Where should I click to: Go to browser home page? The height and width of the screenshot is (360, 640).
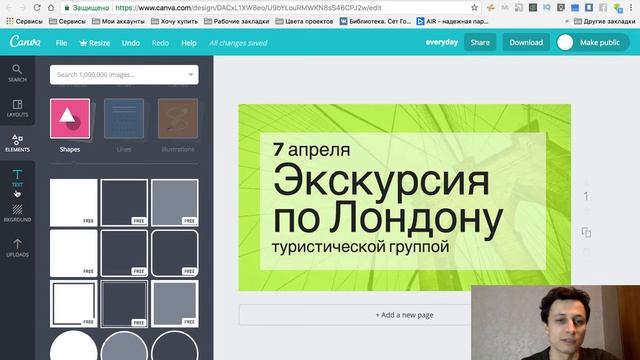click(51, 8)
